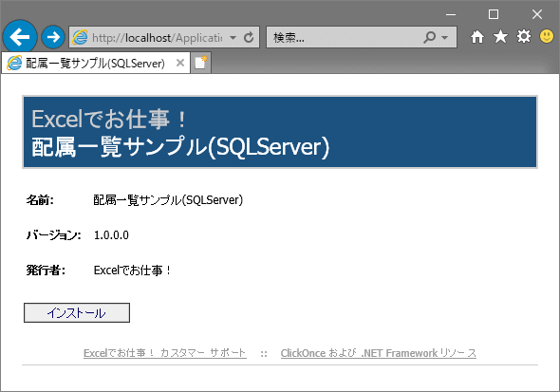This screenshot has height=392, width=560.
Task: Click the バージョン: label
Action: coord(54,235)
